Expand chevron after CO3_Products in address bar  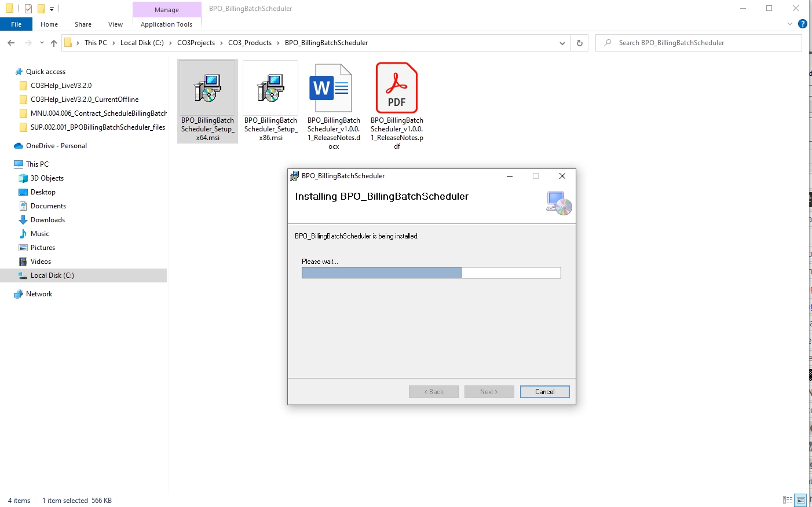(278, 43)
